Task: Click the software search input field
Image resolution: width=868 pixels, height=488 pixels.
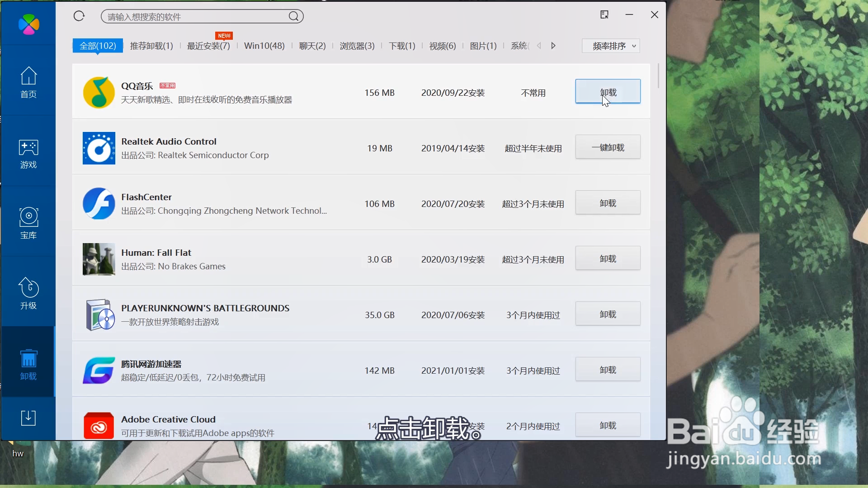Action: point(194,17)
